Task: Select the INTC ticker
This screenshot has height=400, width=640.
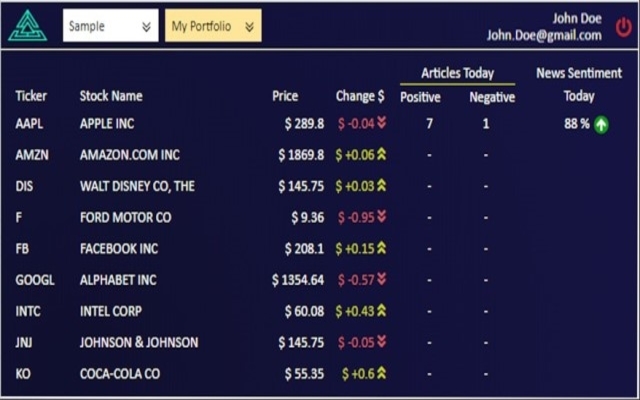Action: [28, 311]
